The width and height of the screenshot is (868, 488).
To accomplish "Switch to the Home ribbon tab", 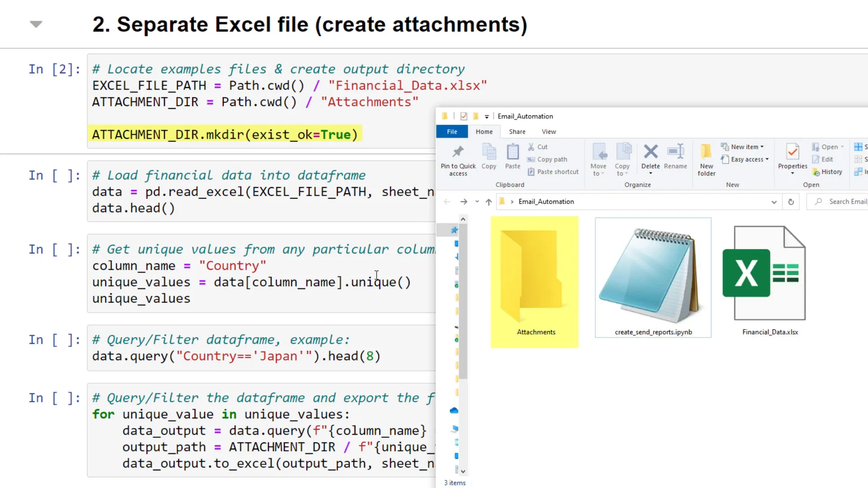I will point(484,131).
